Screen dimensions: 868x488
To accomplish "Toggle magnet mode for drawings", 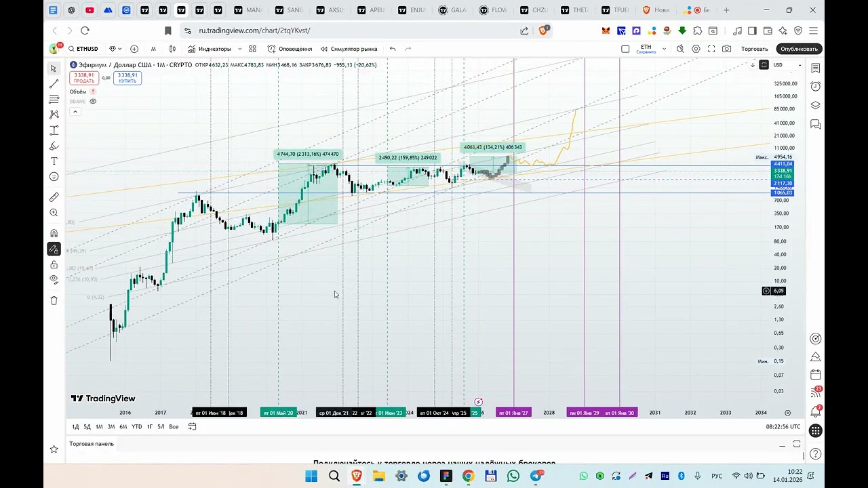I will click(x=54, y=233).
